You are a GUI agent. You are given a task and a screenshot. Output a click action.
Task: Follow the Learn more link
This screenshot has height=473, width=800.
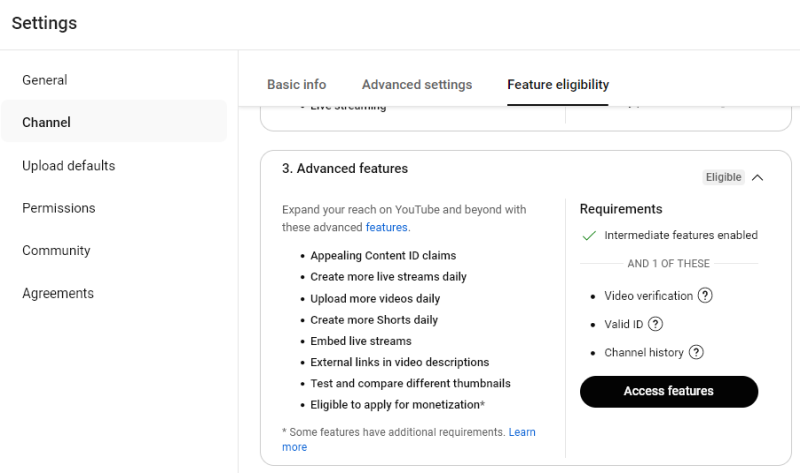click(521, 432)
